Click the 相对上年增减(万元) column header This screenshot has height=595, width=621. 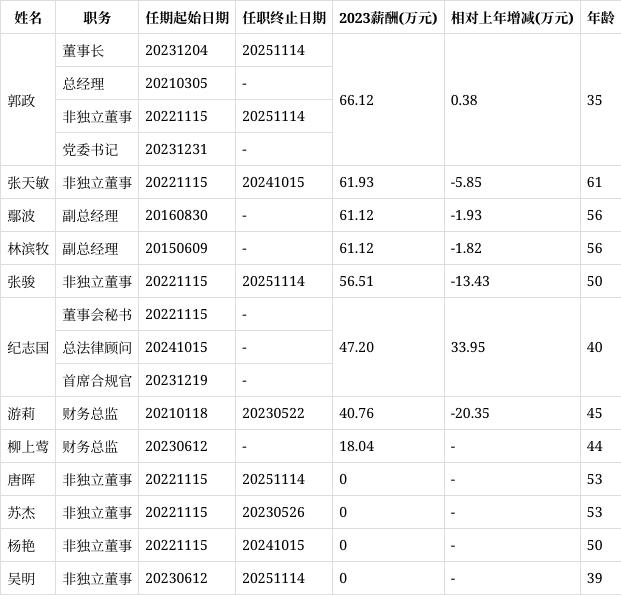click(x=512, y=17)
